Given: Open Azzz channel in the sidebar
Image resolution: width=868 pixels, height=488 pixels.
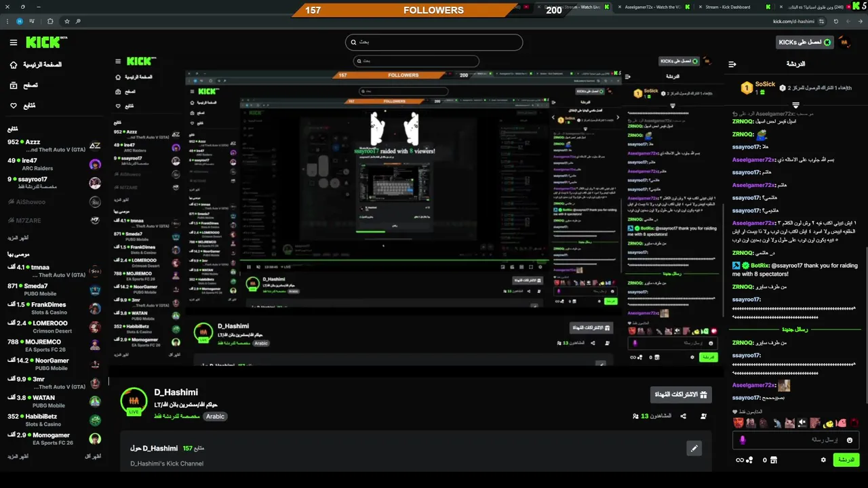Looking at the screenshot, I should coord(54,146).
